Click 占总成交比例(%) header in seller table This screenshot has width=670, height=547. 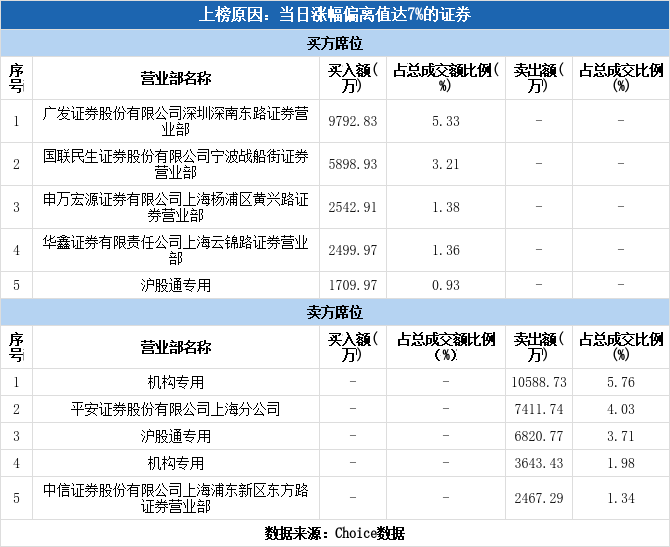point(621,347)
